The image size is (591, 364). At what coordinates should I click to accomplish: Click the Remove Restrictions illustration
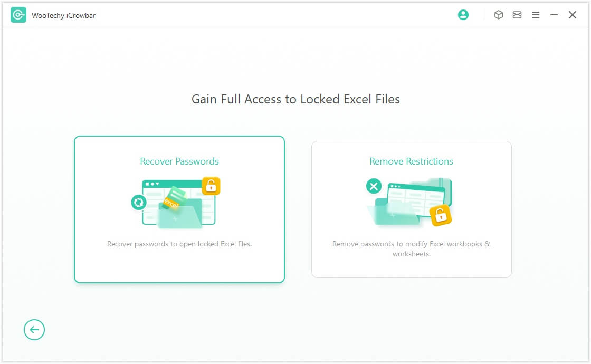(409, 202)
